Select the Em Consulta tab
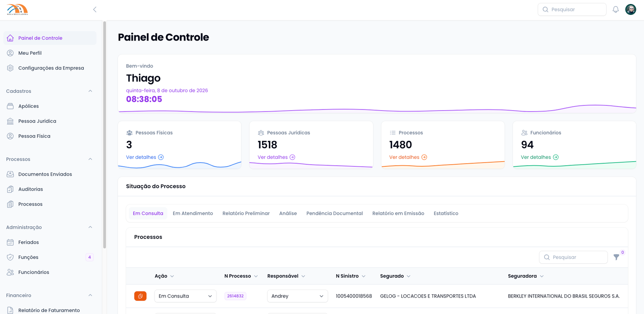 click(148, 213)
